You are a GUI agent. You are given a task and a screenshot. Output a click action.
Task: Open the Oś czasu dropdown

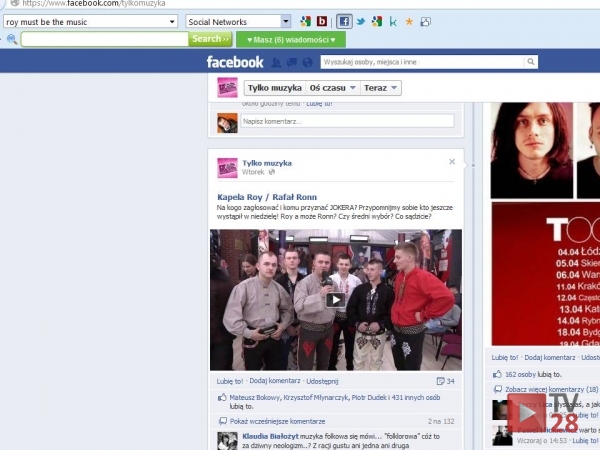332,88
